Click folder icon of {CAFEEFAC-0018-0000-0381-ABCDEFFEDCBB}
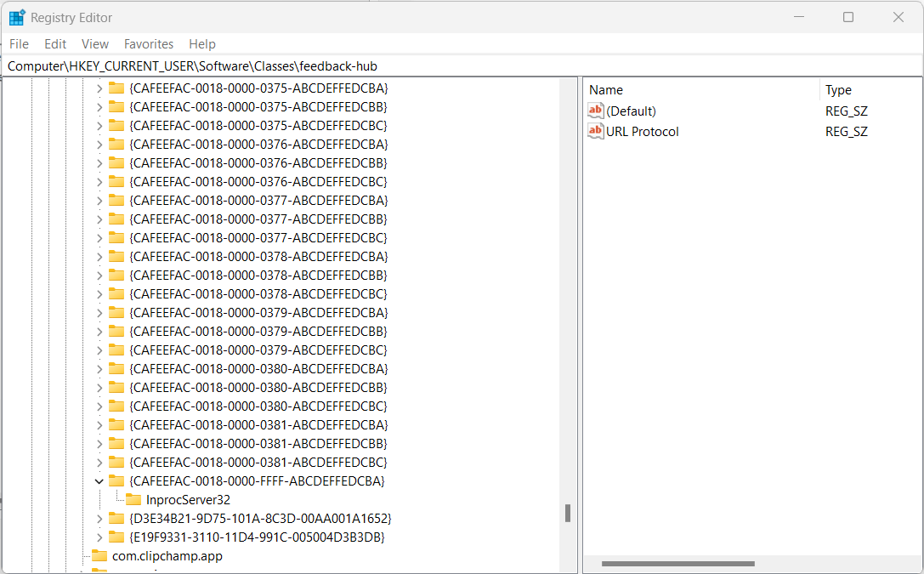This screenshot has width=924, height=574. [116, 444]
